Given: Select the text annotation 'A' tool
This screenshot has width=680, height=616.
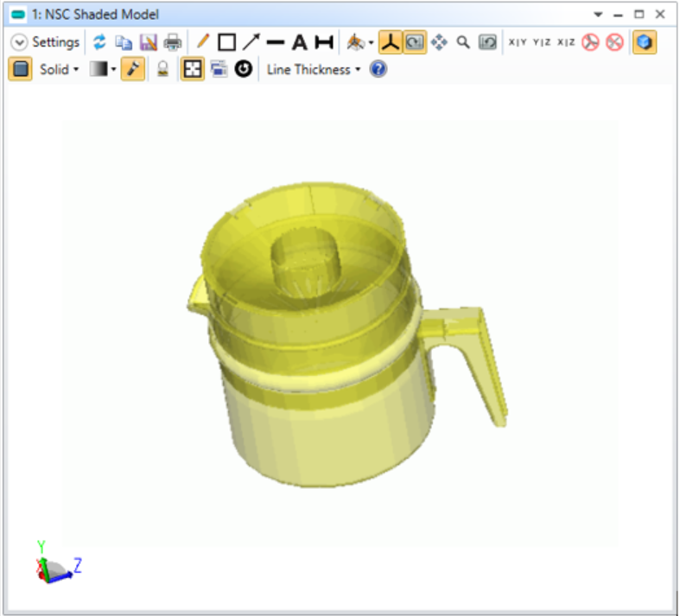Looking at the screenshot, I should pos(299,41).
